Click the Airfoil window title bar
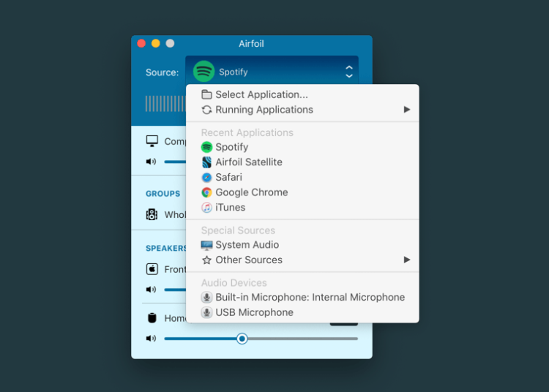 (251, 44)
